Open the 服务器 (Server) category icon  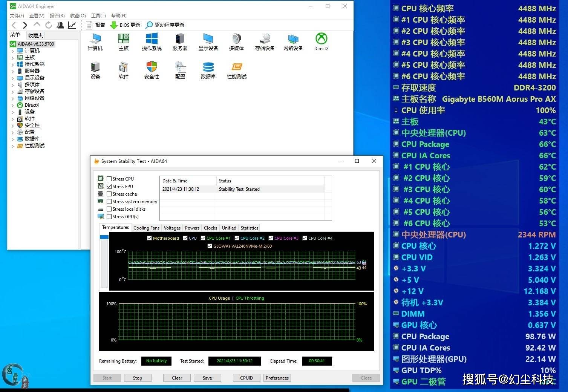pos(180,42)
